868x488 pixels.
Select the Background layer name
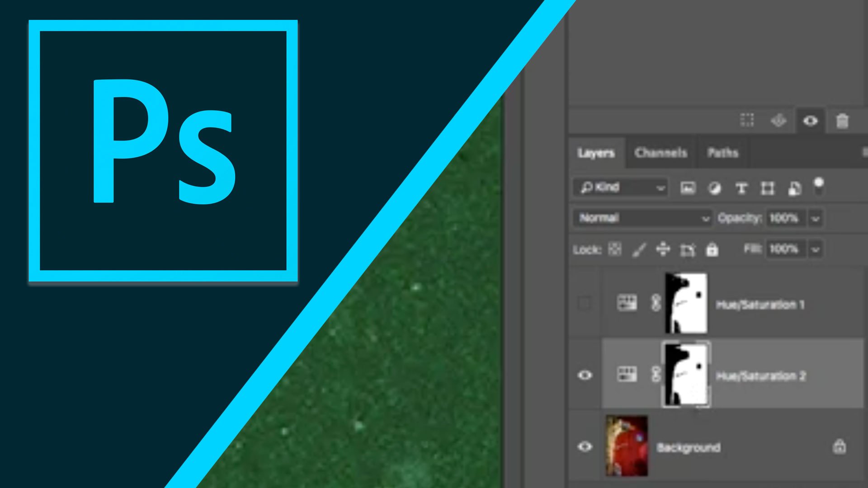(689, 448)
